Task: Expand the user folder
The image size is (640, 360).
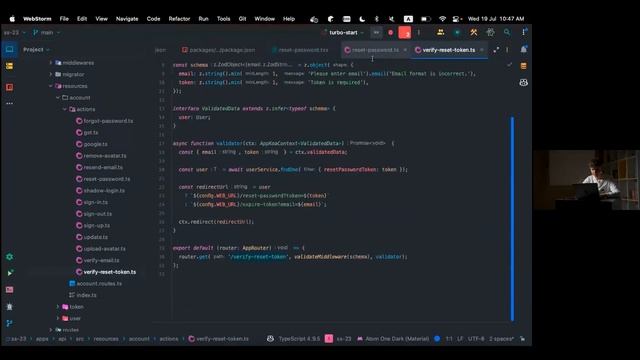Action: point(58,318)
